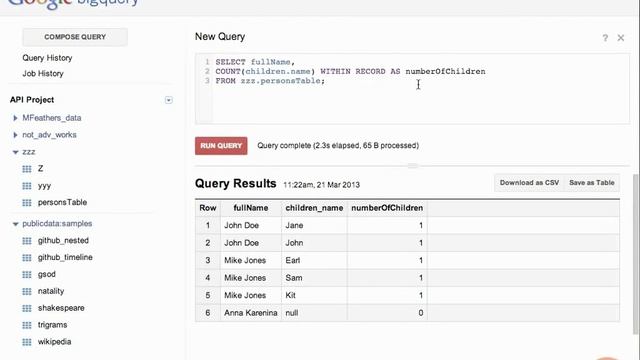Select the not_adv_works dataset name
The height and width of the screenshot is (360, 640).
tap(49, 135)
